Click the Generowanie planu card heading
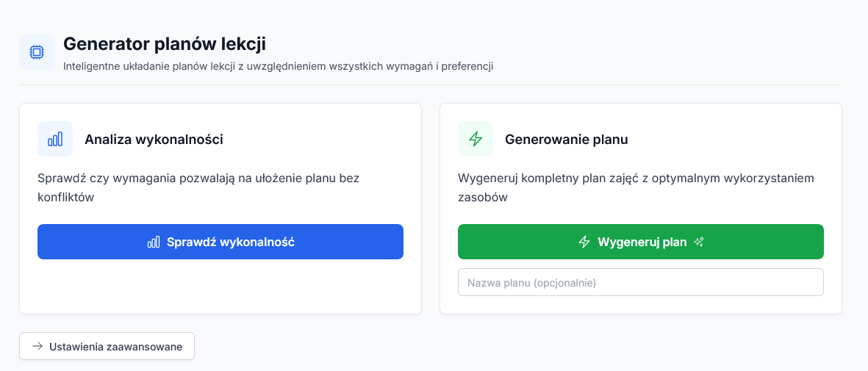Viewport: 868px width, 371px height. [x=566, y=139]
